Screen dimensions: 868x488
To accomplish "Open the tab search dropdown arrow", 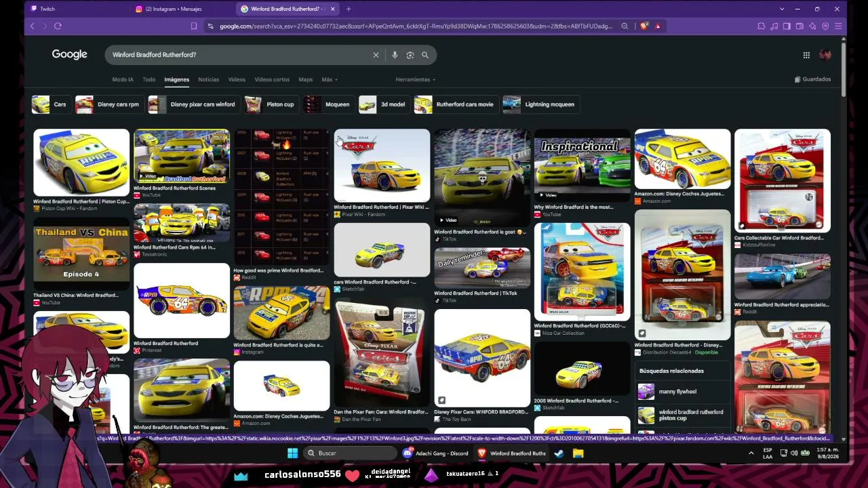I will (782, 9).
